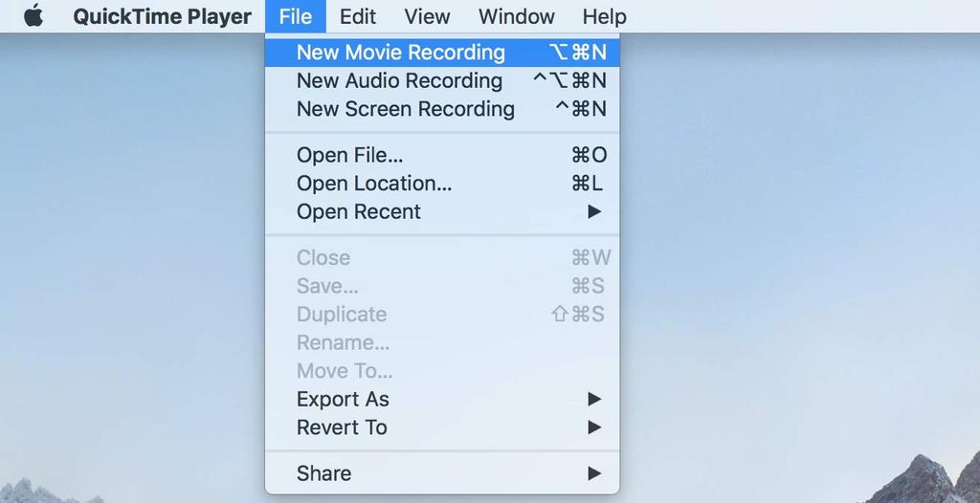Choose New Screen Recording
The image size is (980, 503).
tap(406, 109)
